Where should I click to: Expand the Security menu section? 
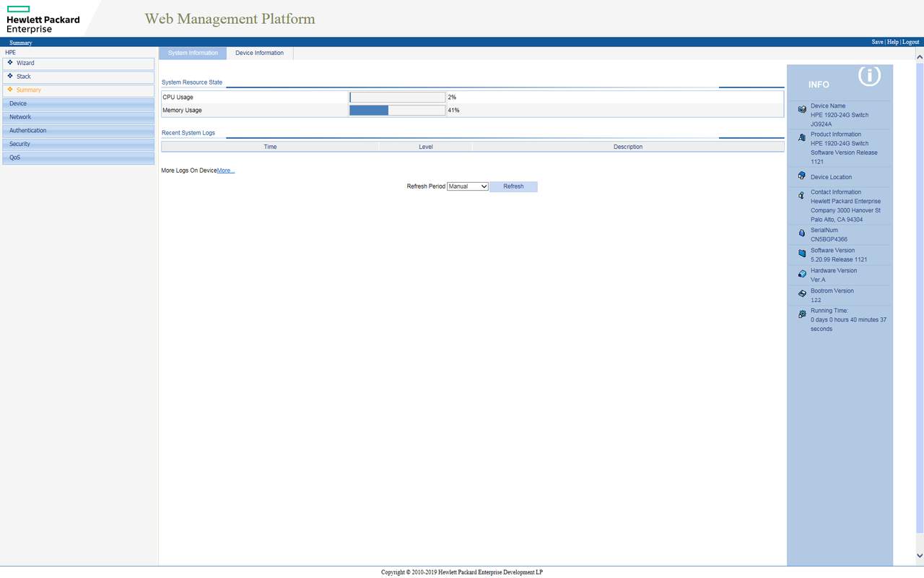click(79, 144)
